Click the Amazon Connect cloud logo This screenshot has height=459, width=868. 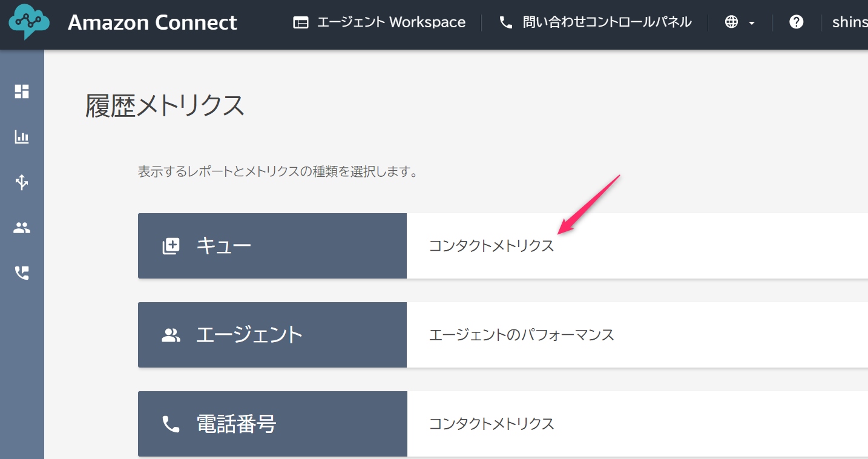click(29, 22)
